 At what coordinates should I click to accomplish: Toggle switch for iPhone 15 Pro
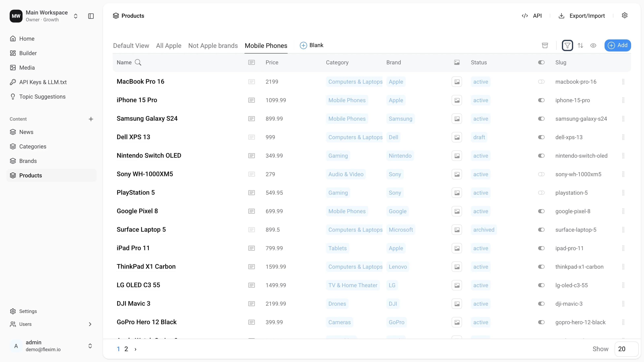pyautogui.click(x=541, y=100)
